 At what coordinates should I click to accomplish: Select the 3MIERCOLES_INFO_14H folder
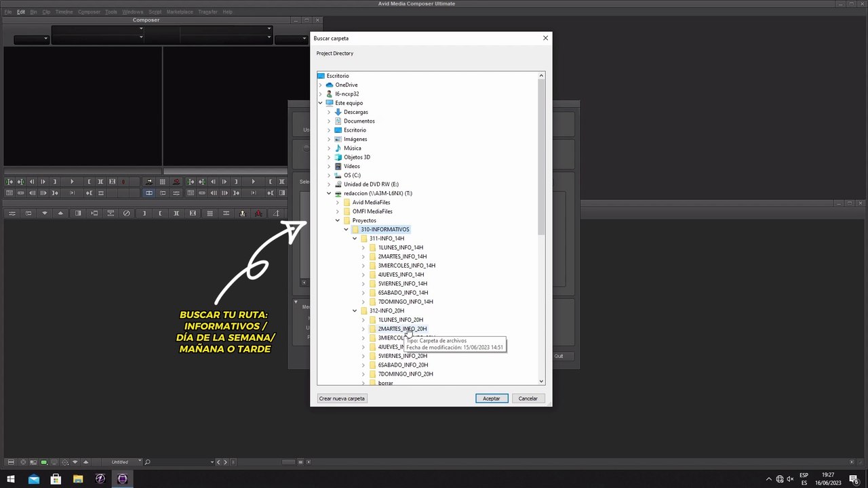pyautogui.click(x=407, y=266)
